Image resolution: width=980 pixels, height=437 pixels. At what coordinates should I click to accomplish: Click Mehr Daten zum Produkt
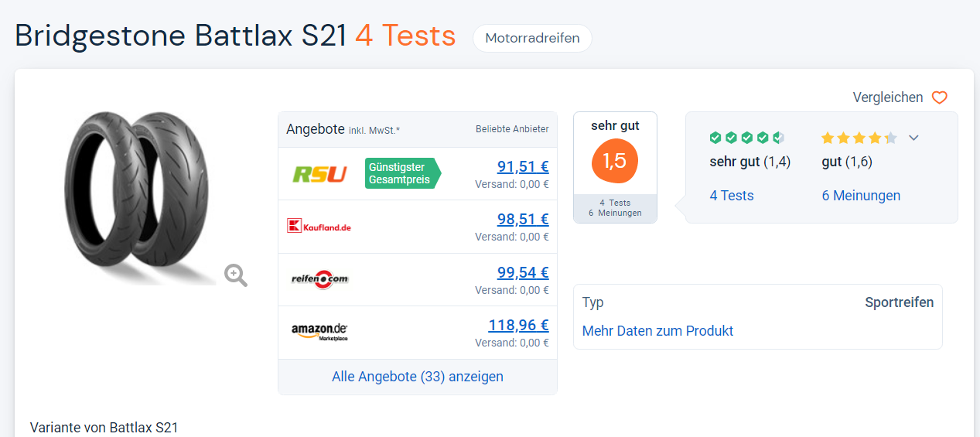[657, 331]
